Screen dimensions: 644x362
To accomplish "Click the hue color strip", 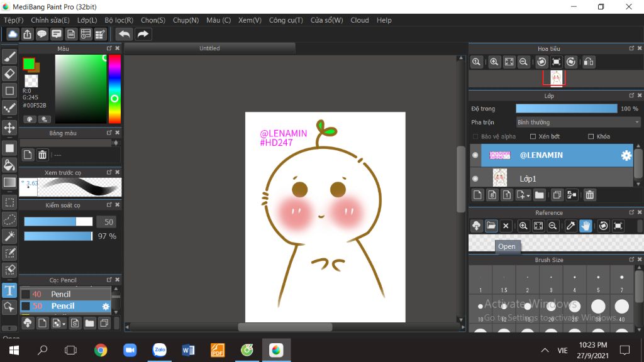I will (x=114, y=89).
